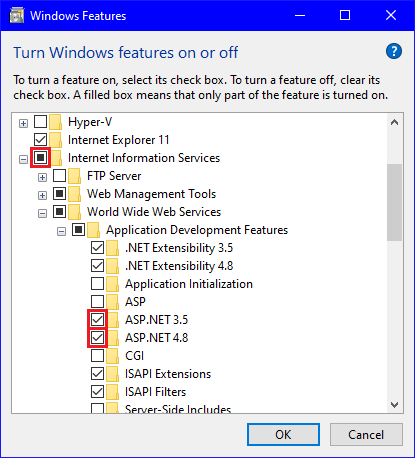Click the blue help question mark icon
Image resolution: width=415 pixels, height=458 pixels.
click(394, 51)
